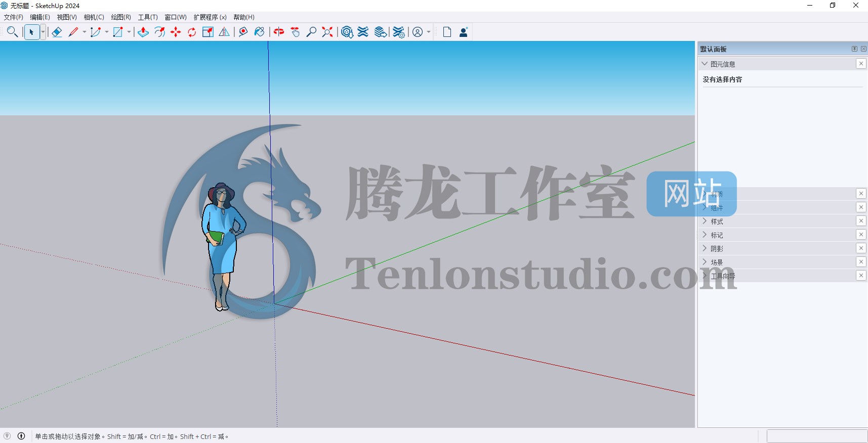Close the 组件 section

[861, 207]
